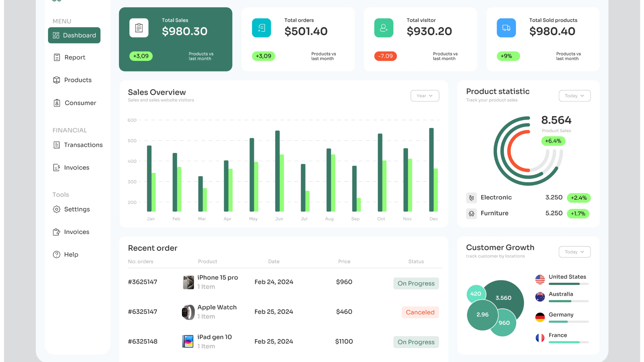
Task: Click the Total visitor user icon
Action: point(384,28)
